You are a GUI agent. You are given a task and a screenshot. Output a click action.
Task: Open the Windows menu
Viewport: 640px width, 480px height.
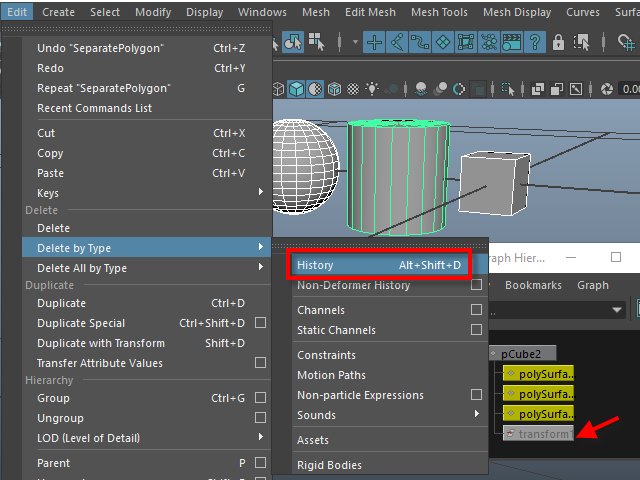pos(262,12)
